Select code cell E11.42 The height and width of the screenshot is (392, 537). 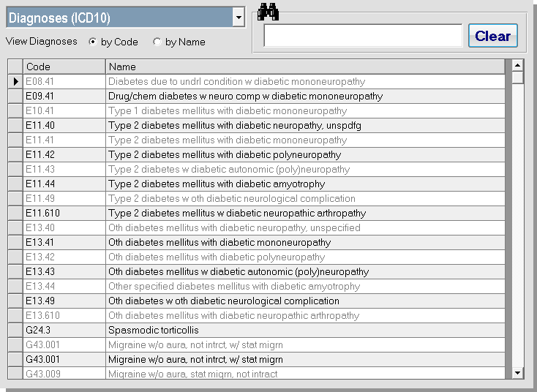tap(64, 155)
